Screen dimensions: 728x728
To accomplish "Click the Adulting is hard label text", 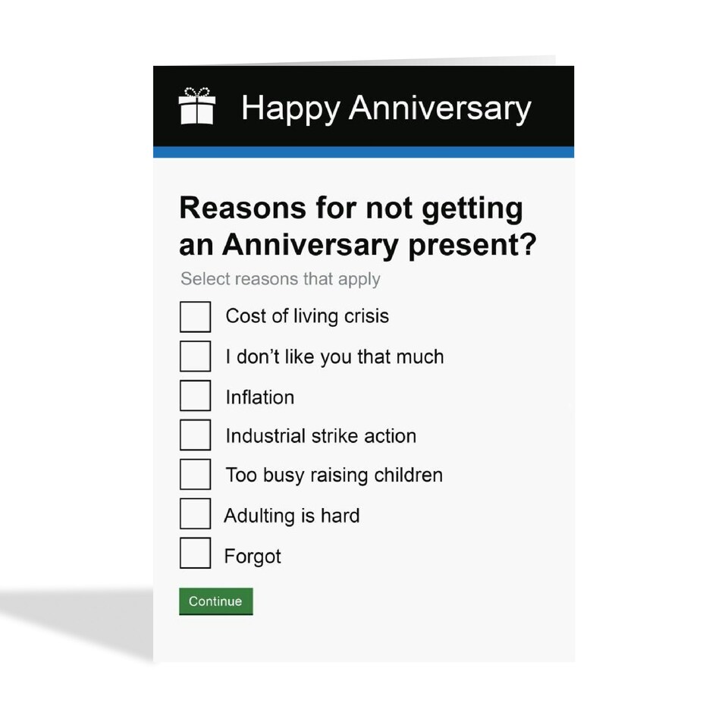I will coord(292,516).
